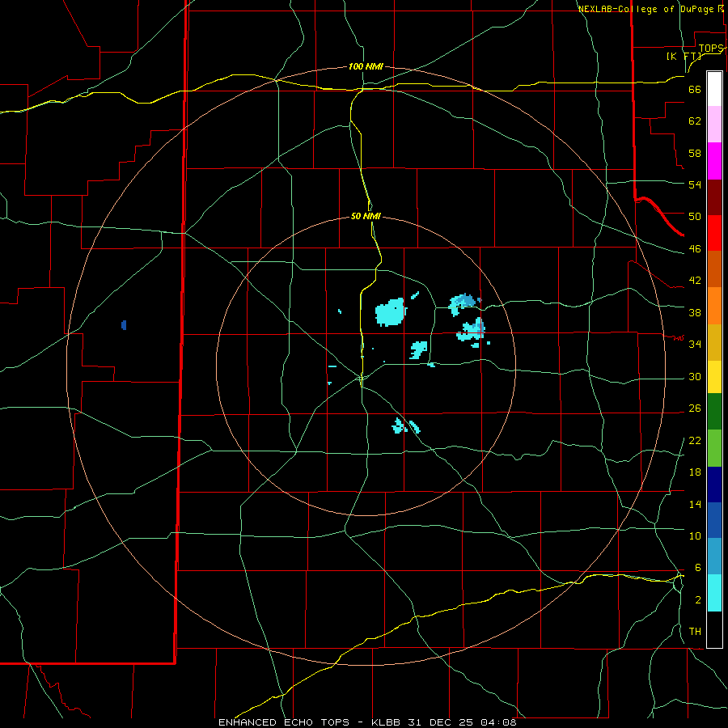Select the legend value 42
Viewport: 728px width, 728px height.
695,280
